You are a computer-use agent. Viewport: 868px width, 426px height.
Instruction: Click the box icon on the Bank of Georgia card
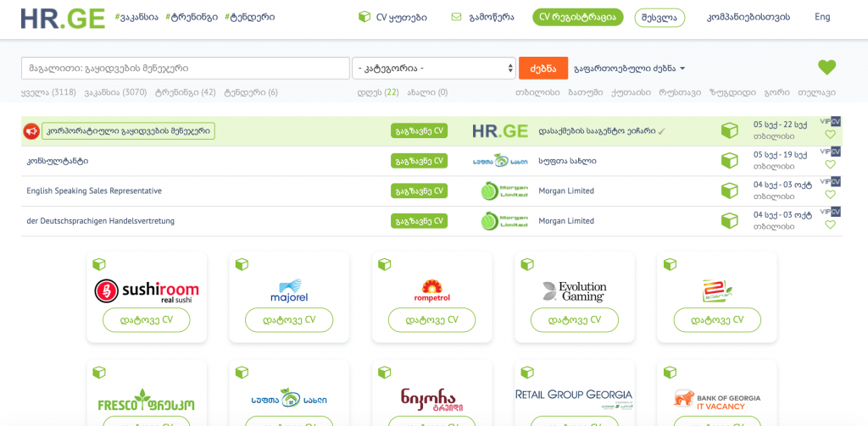pos(670,373)
